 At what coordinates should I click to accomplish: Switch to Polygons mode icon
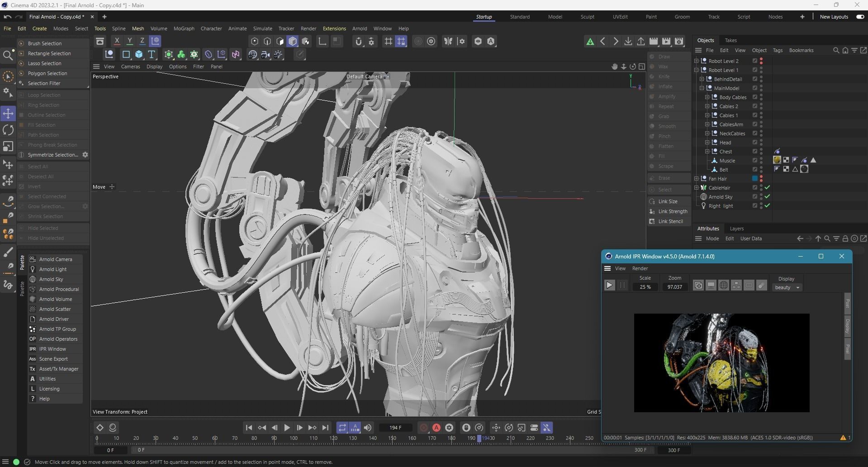(280, 41)
